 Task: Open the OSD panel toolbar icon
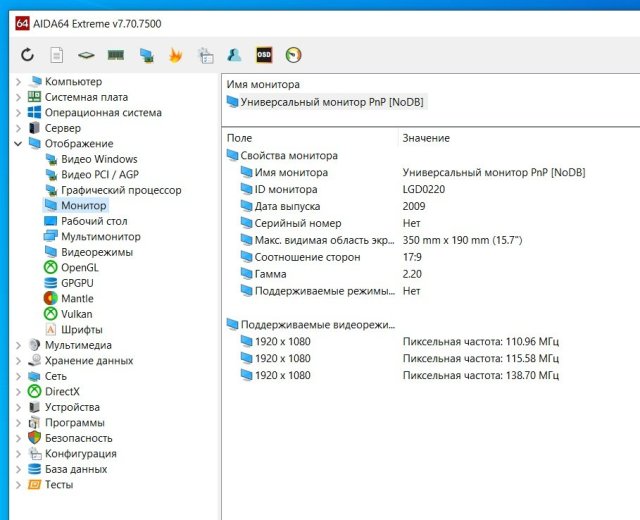[264, 55]
